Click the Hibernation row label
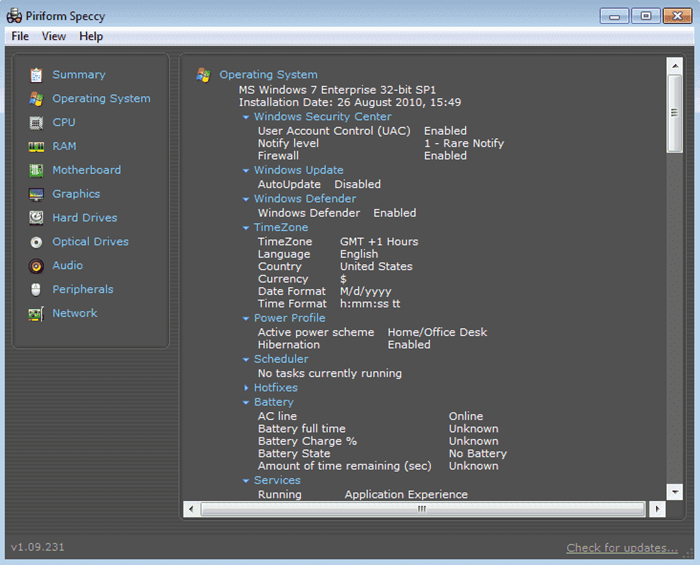Viewport: 700px width, 565px height. (288, 345)
